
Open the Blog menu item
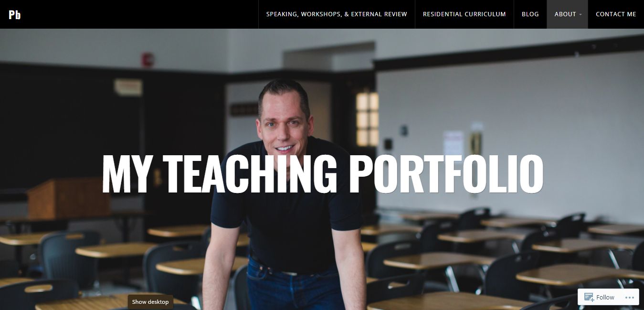click(530, 14)
